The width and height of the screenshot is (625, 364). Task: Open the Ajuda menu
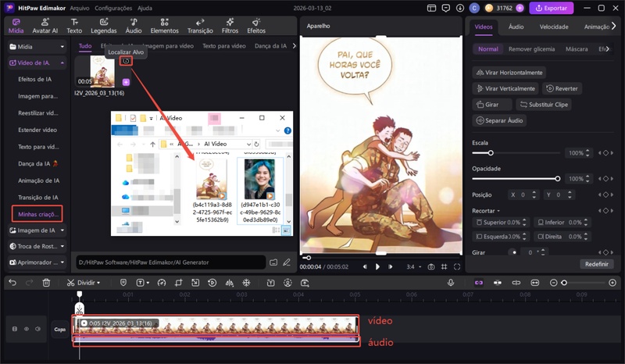point(145,8)
